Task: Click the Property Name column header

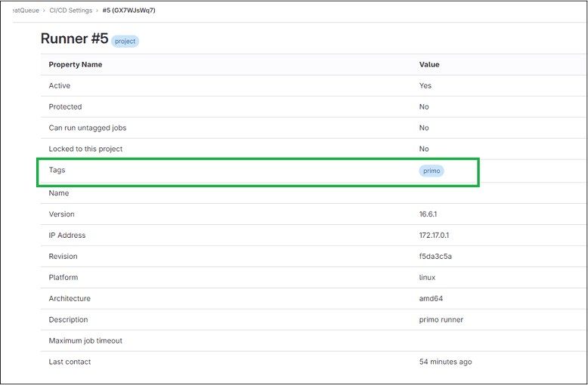Action: pos(76,65)
